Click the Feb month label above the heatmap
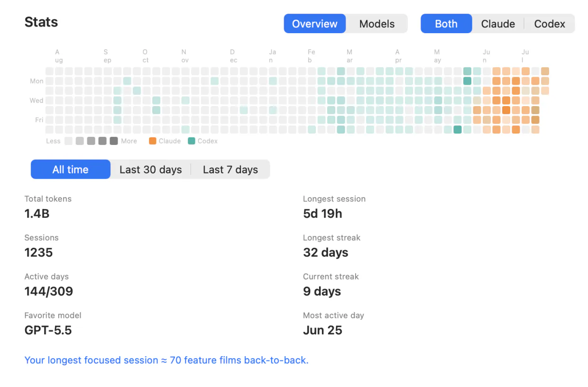This screenshot has height=387, width=588. 311,56
